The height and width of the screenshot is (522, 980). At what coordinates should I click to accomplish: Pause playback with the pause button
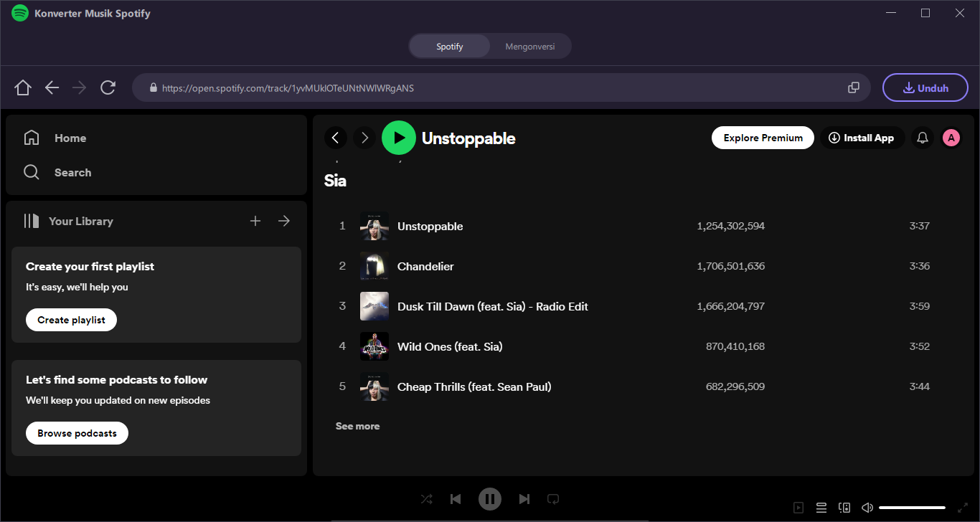pyautogui.click(x=490, y=499)
